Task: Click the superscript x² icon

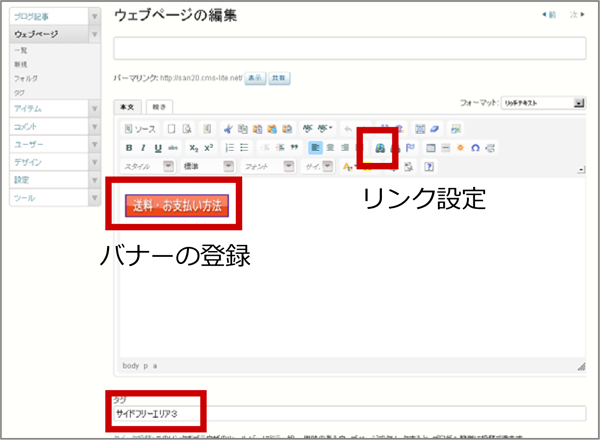Action: pyautogui.click(x=208, y=148)
